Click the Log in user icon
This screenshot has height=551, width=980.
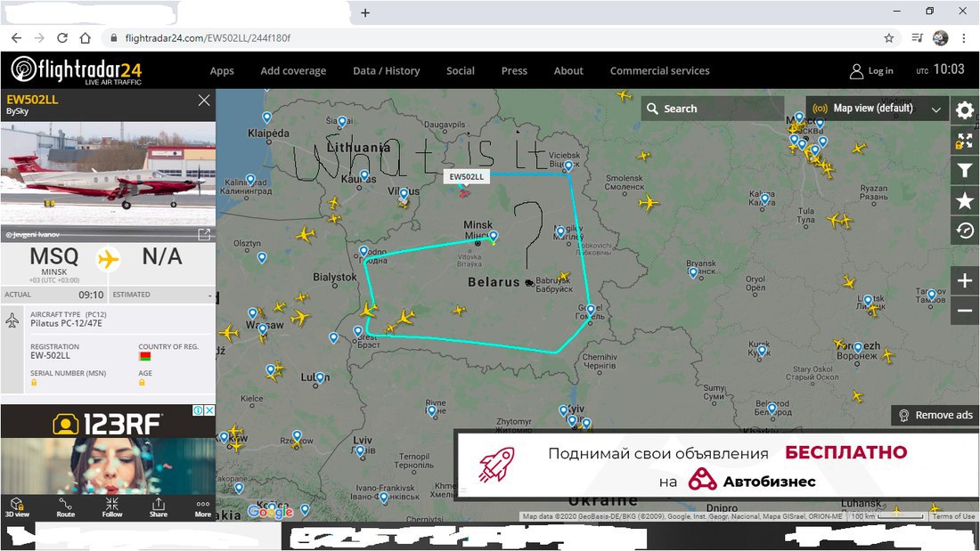point(855,71)
